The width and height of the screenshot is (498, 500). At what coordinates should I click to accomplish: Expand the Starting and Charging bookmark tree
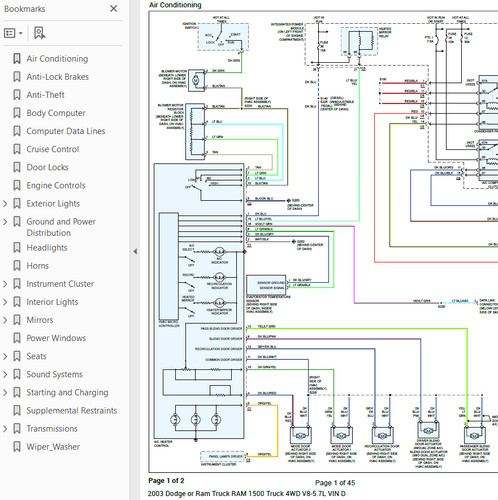pyautogui.click(x=5, y=392)
